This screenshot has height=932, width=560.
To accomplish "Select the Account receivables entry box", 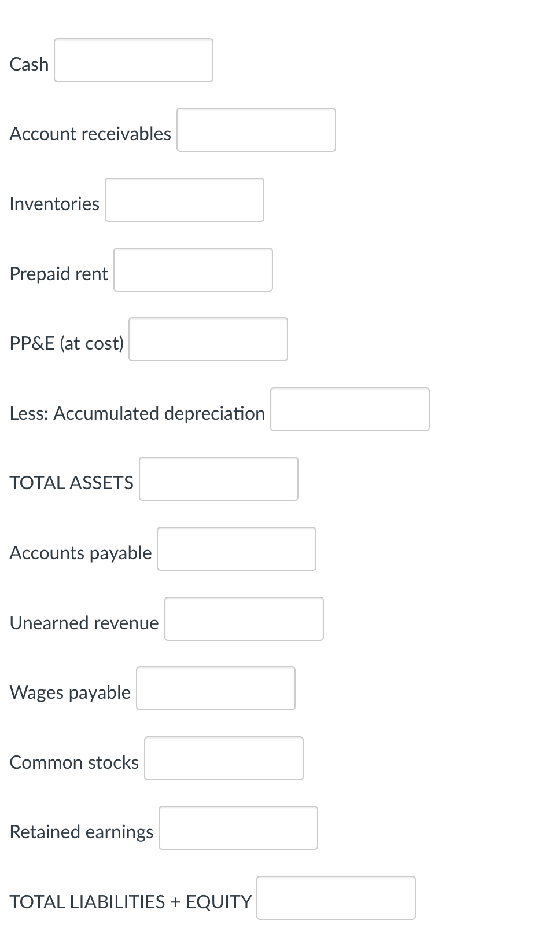I will click(x=256, y=130).
